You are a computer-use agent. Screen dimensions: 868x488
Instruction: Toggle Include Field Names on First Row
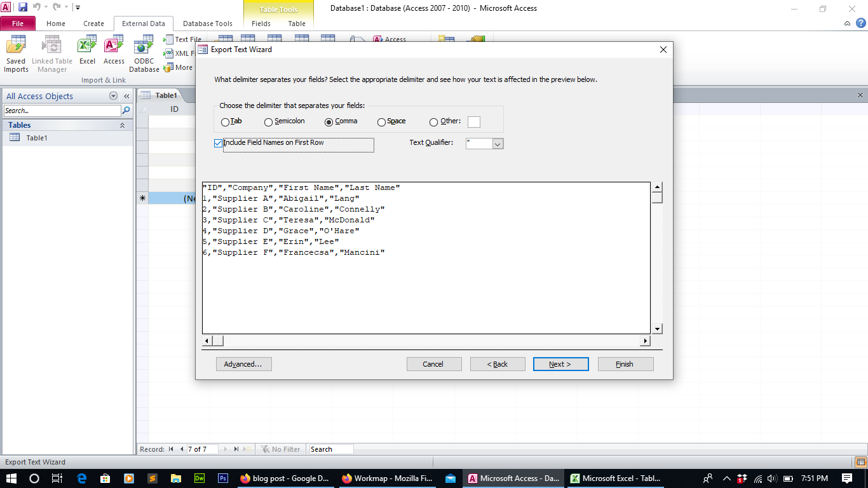pyautogui.click(x=219, y=144)
